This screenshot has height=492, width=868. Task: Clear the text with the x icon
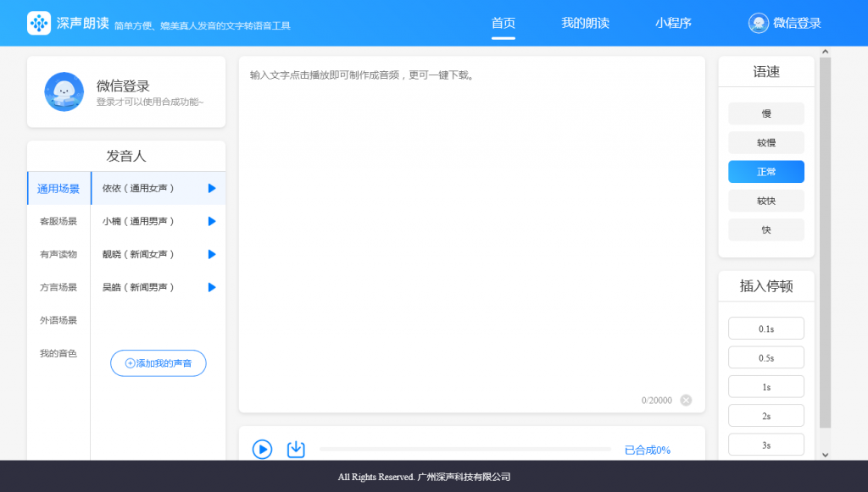coord(686,400)
